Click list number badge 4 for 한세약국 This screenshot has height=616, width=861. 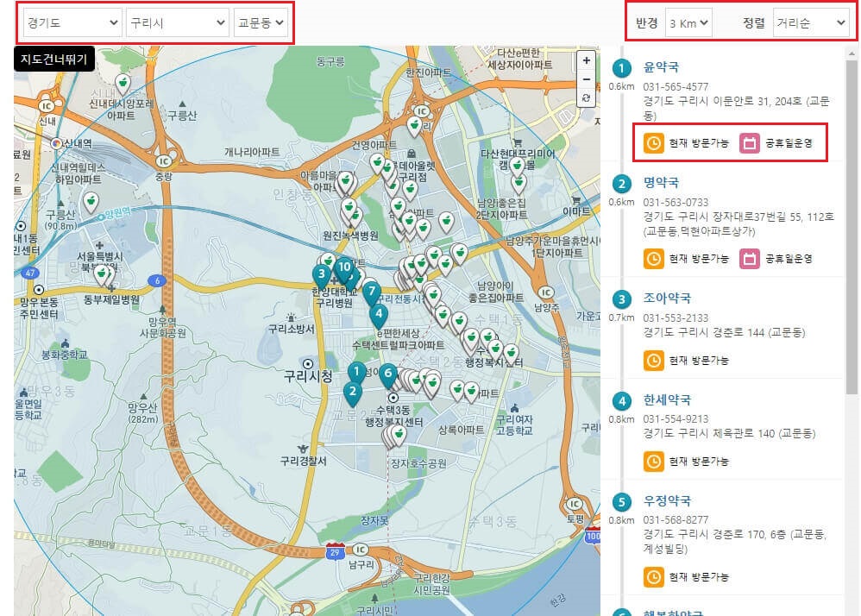point(621,401)
